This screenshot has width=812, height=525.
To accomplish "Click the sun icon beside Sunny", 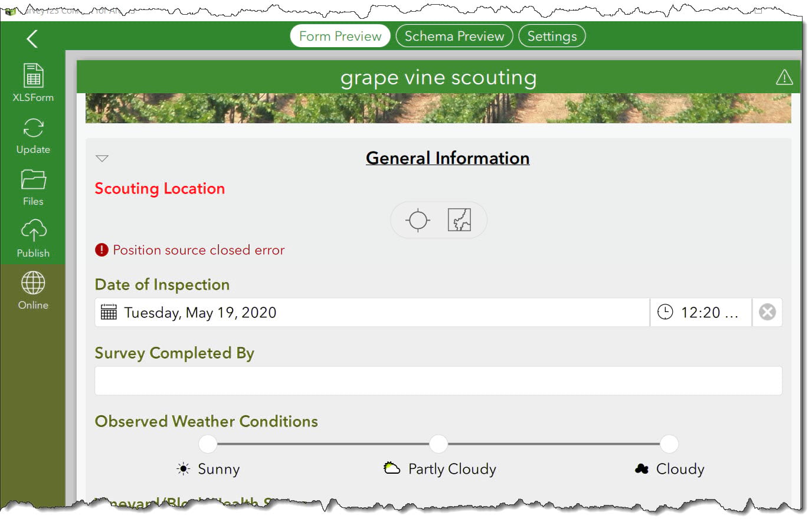I will 184,469.
